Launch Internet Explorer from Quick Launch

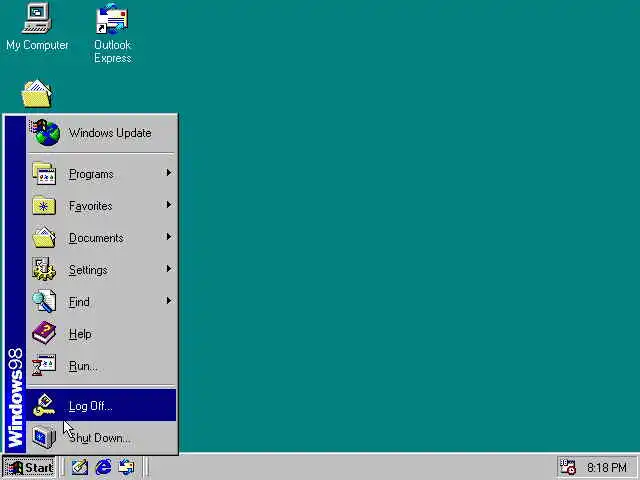pos(103,467)
